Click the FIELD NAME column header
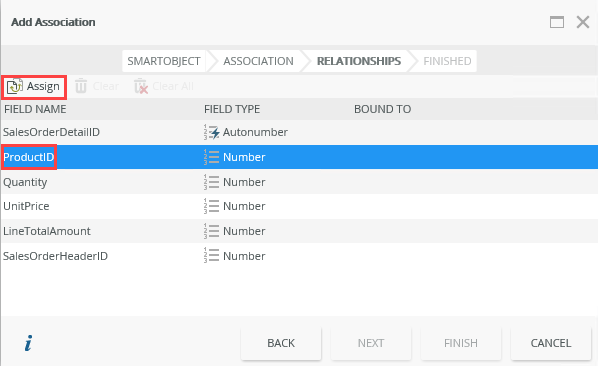This screenshot has width=598, height=366. point(35,109)
